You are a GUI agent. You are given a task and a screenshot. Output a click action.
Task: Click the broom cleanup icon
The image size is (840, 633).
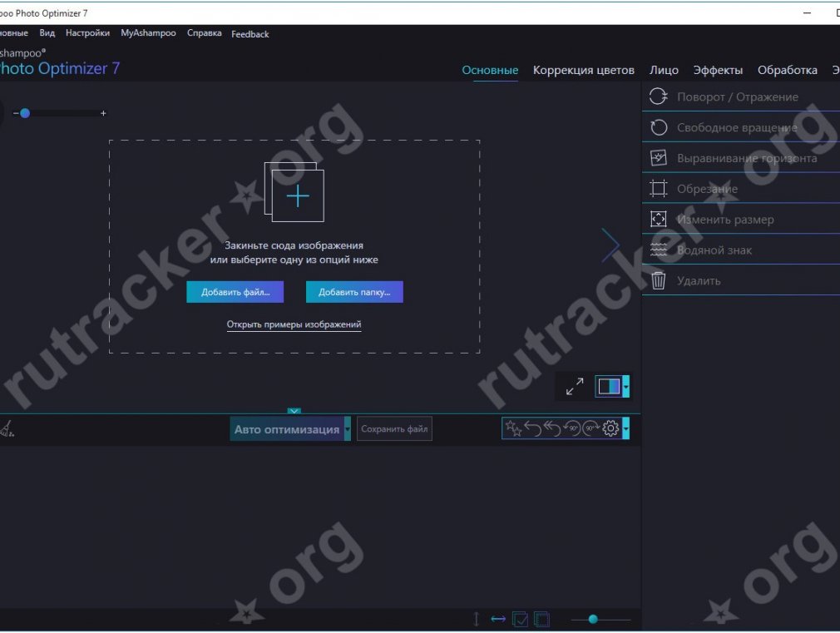(7, 428)
